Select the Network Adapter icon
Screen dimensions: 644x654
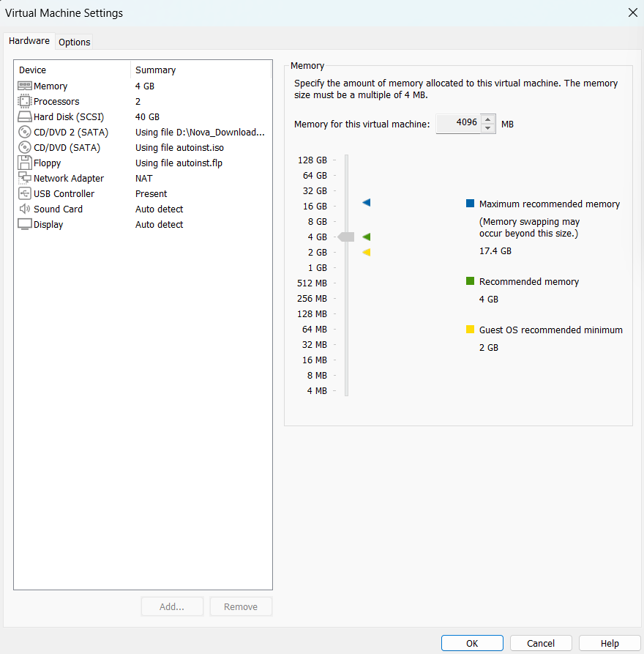(x=25, y=178)
